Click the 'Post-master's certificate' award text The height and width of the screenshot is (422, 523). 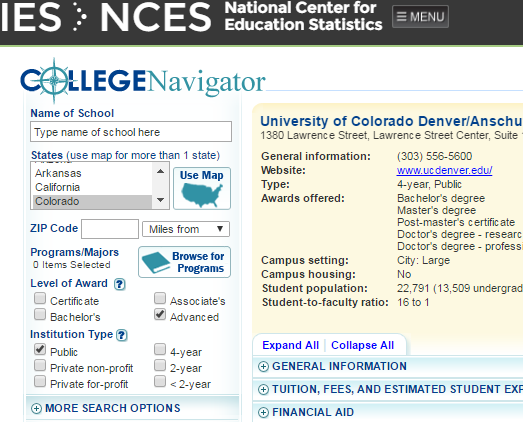pos(456,223)
